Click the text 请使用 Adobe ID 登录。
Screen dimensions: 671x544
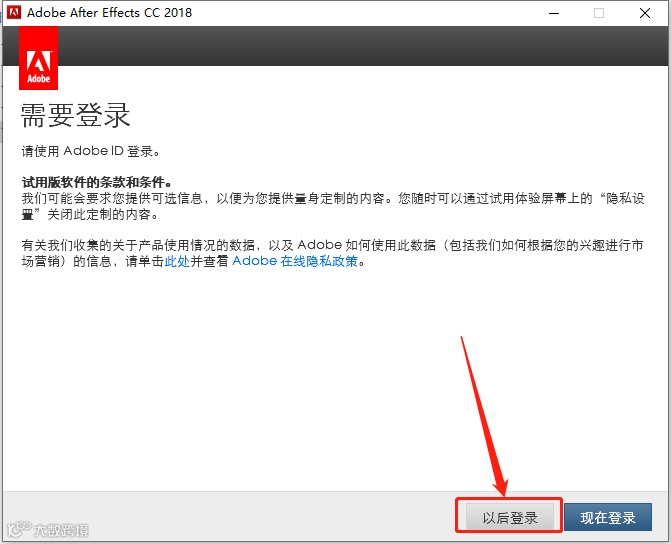pos(91,151)
